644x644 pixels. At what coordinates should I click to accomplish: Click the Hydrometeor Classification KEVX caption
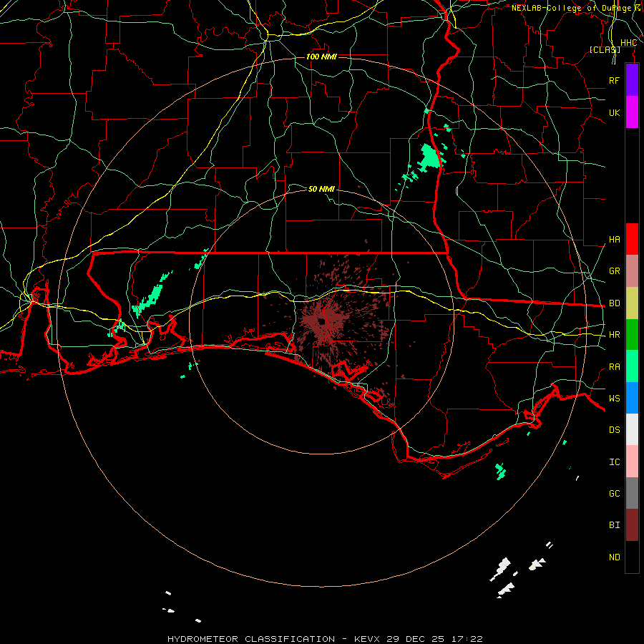point(325,639)
